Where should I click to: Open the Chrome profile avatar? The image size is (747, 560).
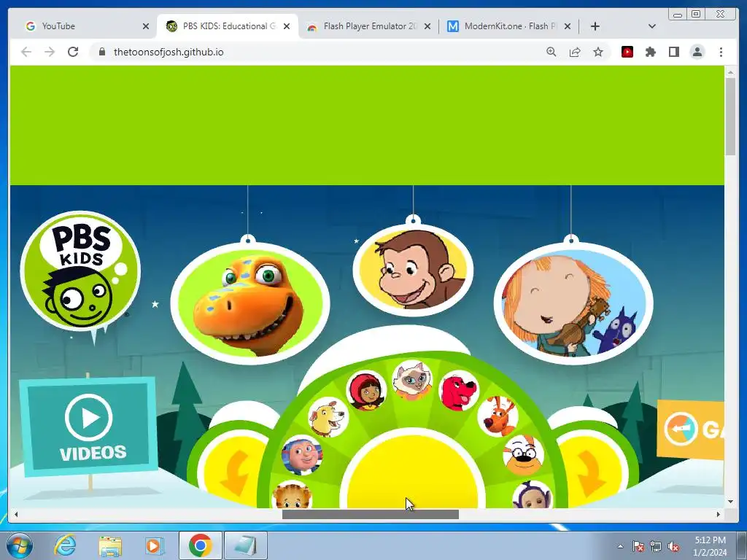click(x=697, y=52)
